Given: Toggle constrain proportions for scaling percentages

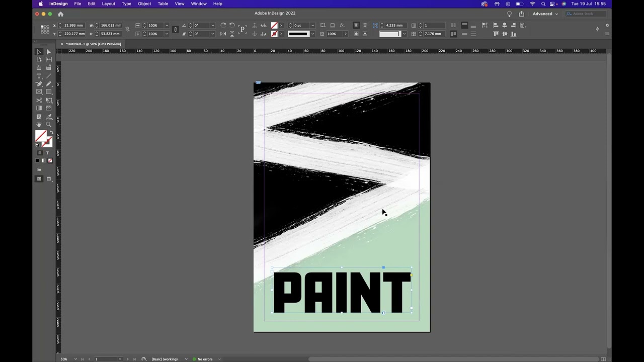Looking at the screenshot, I should click(x=175, y=29).
